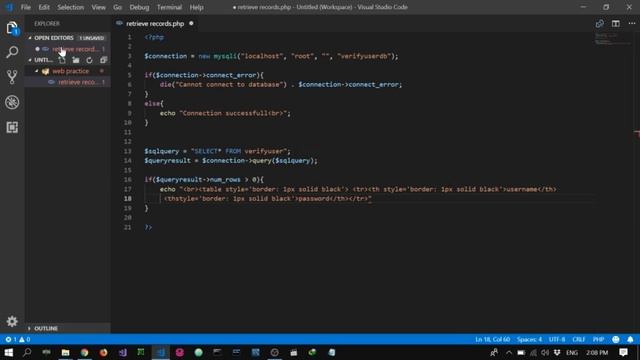Click ENG input language indicator
The width and height of the screenshot is (640, 360).
tap(571, 353)
